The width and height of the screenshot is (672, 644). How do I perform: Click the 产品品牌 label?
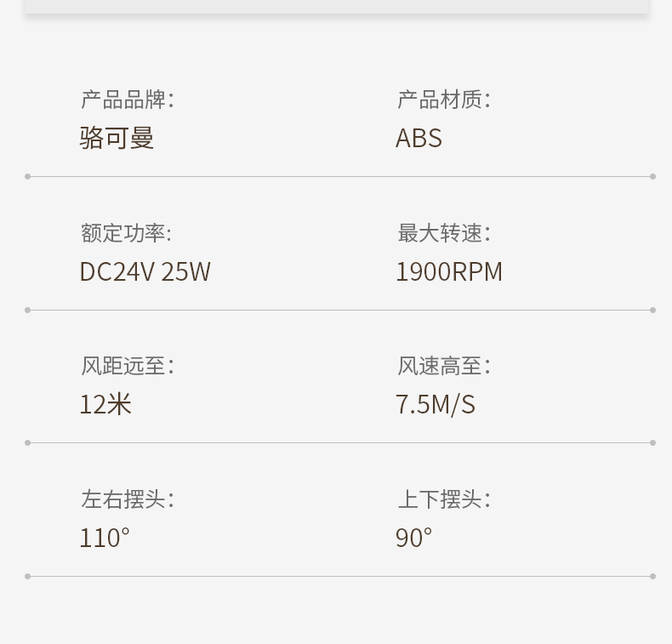(x=128, y=100)
